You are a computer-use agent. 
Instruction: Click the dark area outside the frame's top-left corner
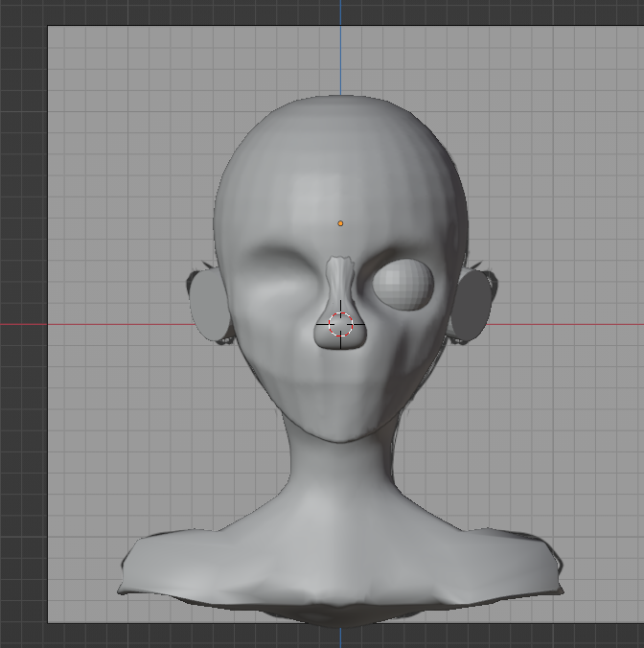21,13
